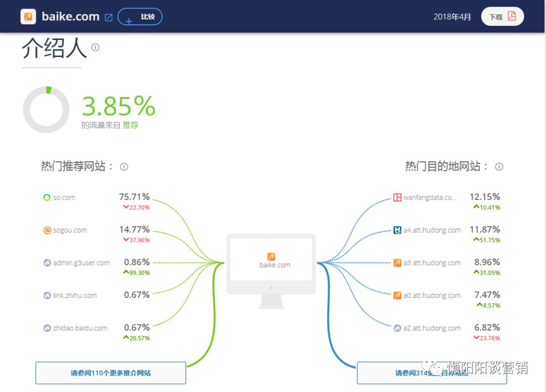Viewport: 546px width, 392px height.
Task: Click the referral share donut chart
Action: point(47,109)
